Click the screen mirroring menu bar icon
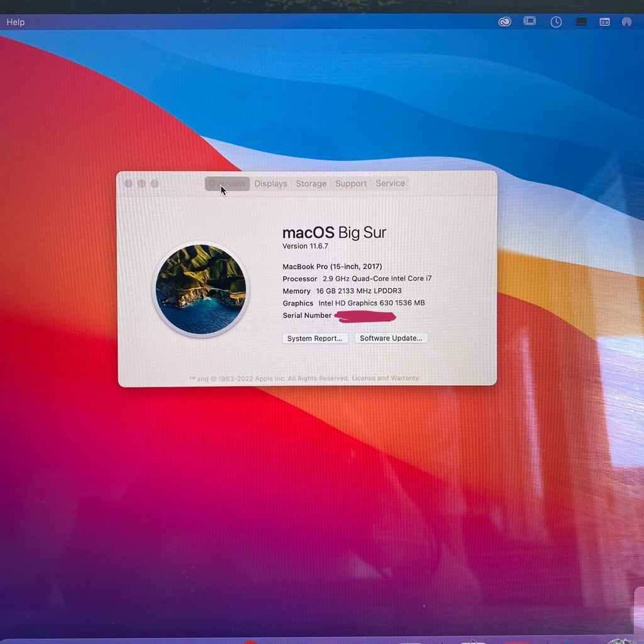The height and width of the screenshot is (644, 644). point(530,21)
